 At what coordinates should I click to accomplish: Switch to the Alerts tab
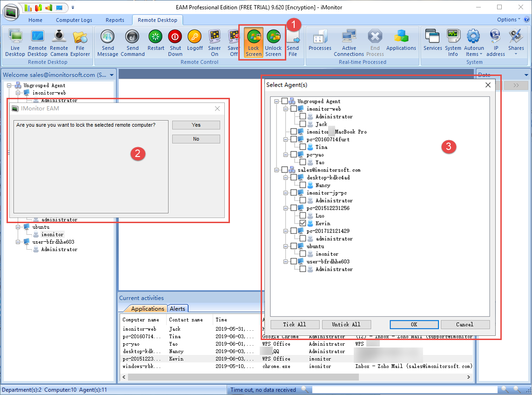click(177, 308)
